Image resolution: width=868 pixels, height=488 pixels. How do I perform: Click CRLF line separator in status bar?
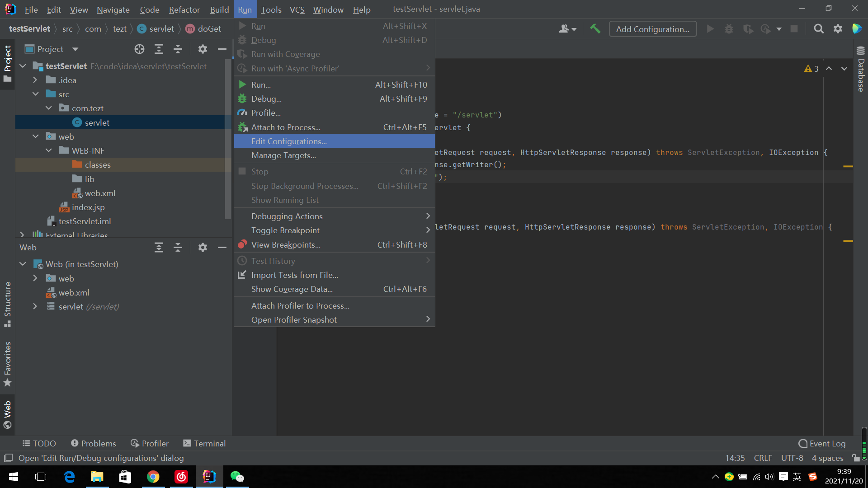click(763, 458)
